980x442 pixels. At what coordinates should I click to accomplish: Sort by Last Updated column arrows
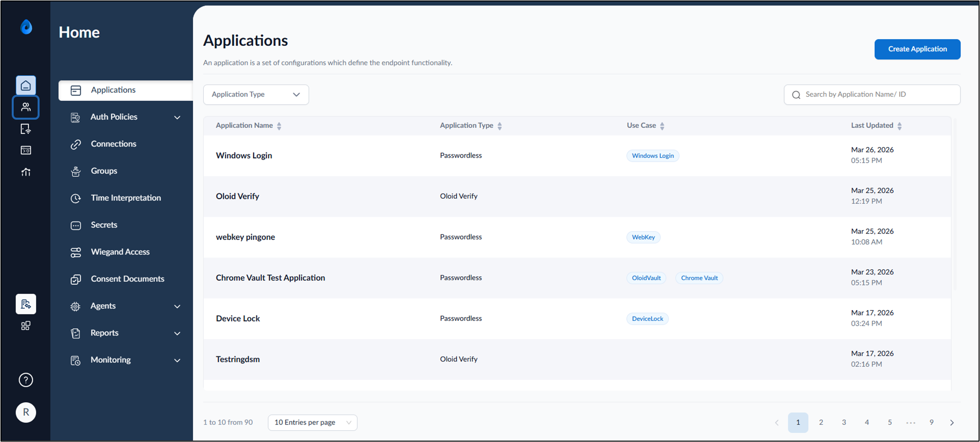[899, 126]
